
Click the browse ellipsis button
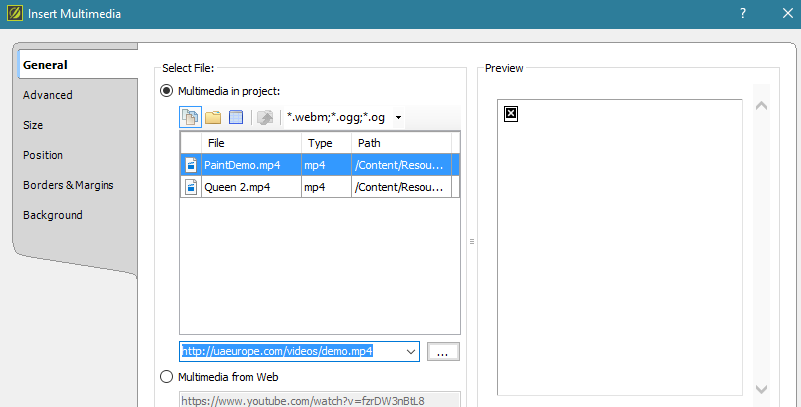point(443,352)
